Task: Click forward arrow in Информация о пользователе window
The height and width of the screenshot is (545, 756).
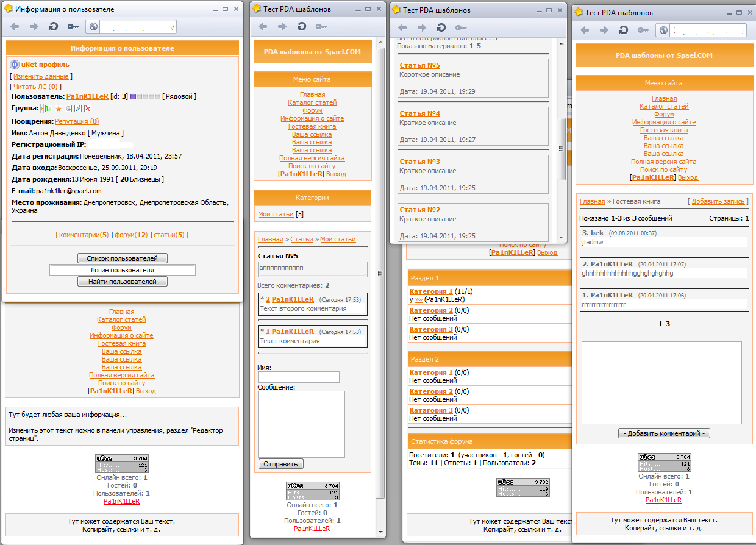Action: click(x=34, y=27)
